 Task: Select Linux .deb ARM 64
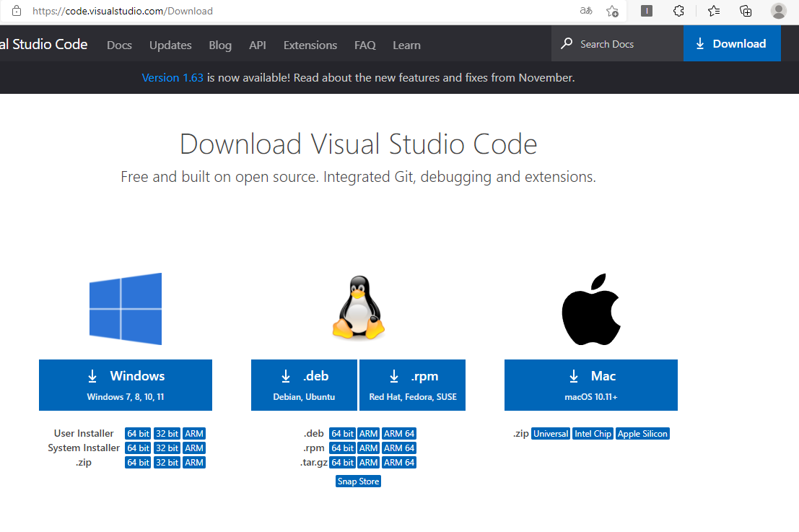(399, 434)
